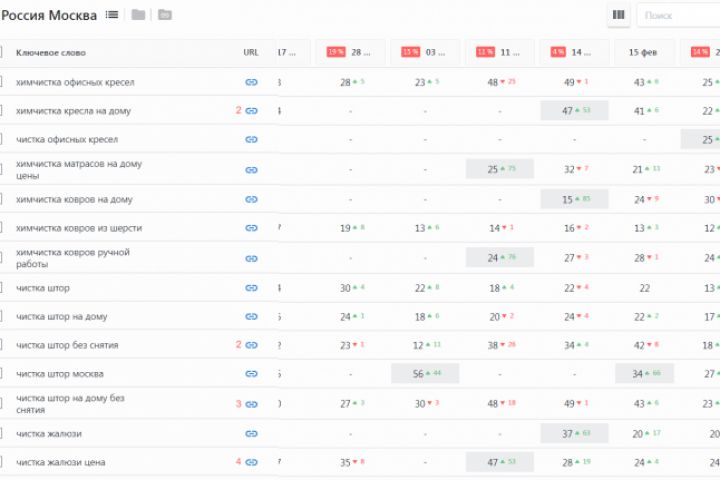Open URL link for чистка штор row
This screenshot has height=480, width=720.
click(x=251, y=288)
